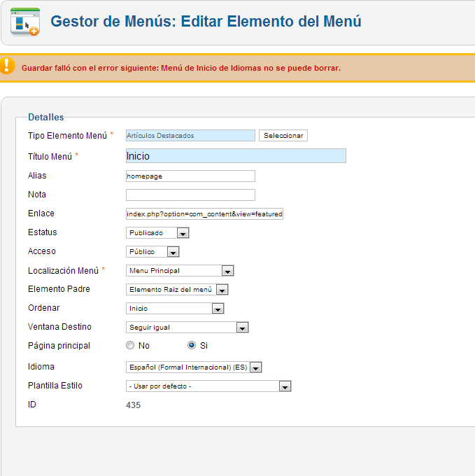
Task: Click the Tipo Elemento Menú label
Action: point(67,135)
